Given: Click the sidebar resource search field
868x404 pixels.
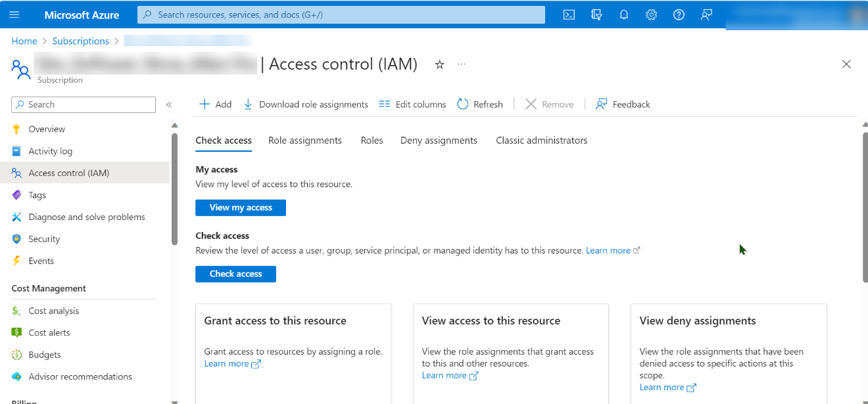Looking at the screenshot, I should pos(83,104).
